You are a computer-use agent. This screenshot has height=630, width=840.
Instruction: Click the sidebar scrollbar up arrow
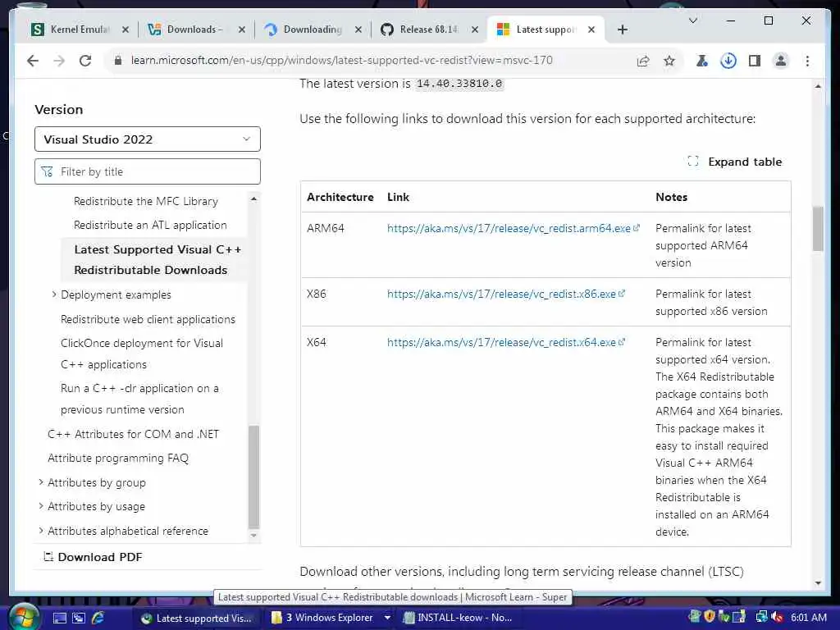tap(254, 199)
